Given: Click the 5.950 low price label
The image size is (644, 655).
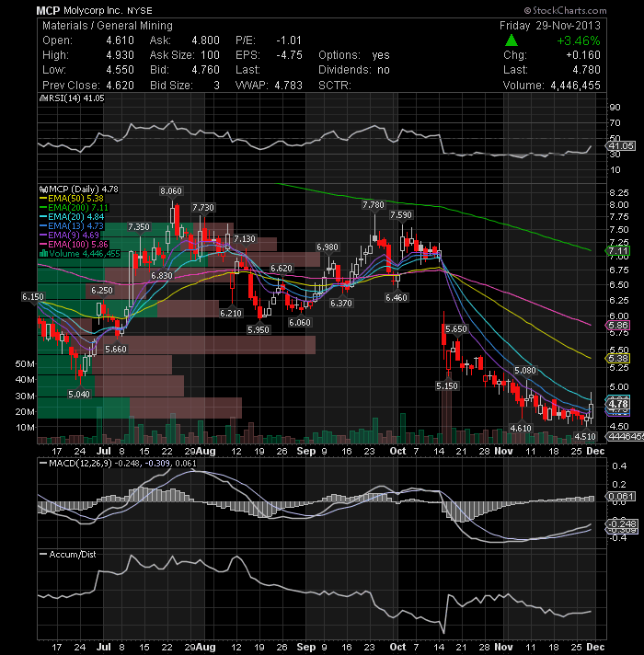Looking at the screenshot, I should point(259,330).
